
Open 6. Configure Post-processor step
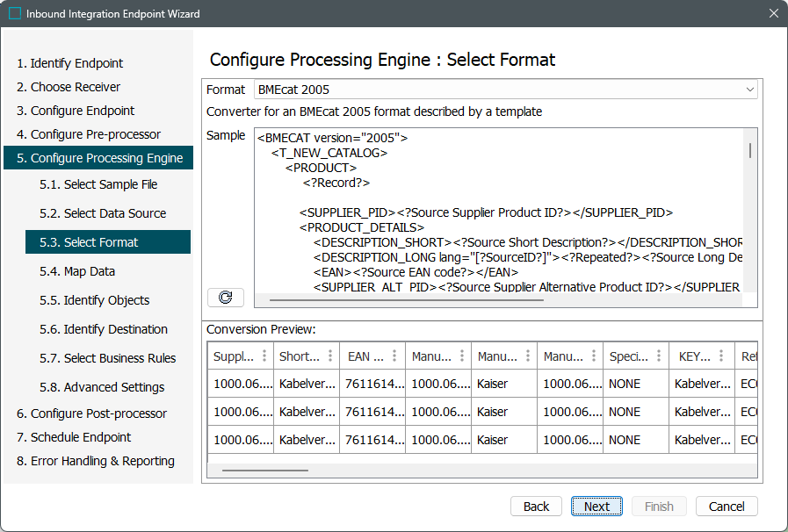pyautogui.click(x=91, y=413)
